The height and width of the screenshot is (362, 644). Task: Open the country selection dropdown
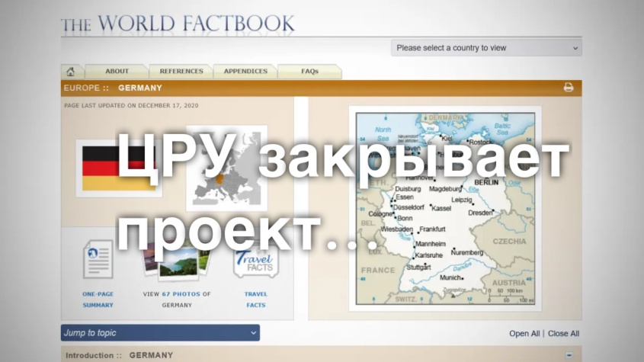[x=486, y=48]
